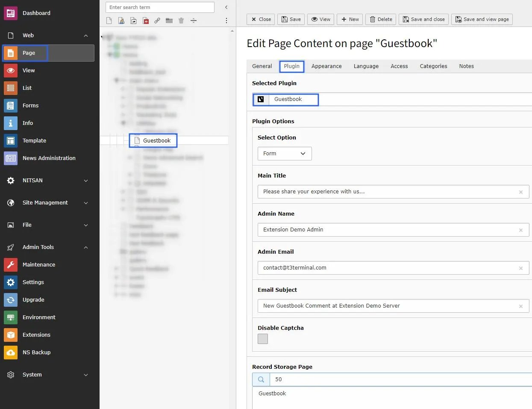The height and width of the screenshot is (409, 532).
Task: Open News Administration module icon
Action: point(11,158)
